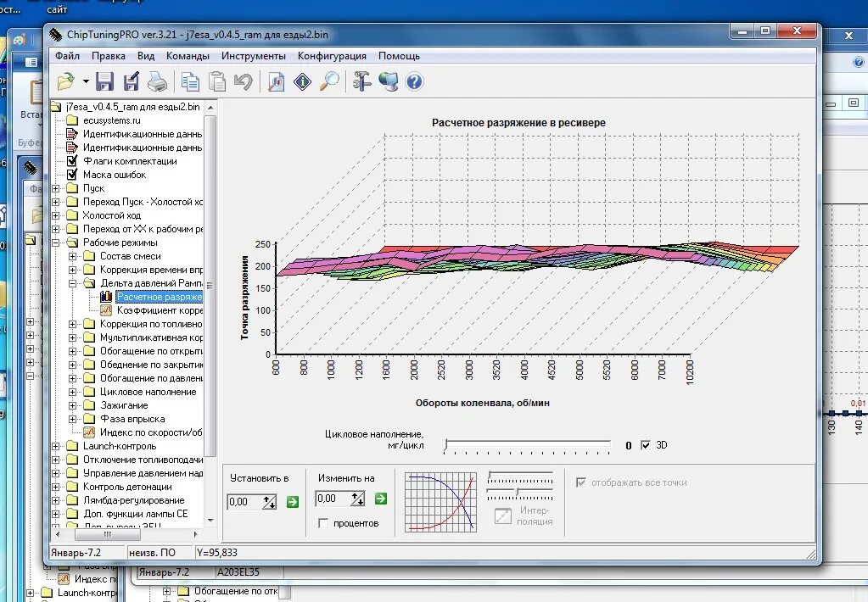Click the magnifying glass search icon
Screen dimensions: 868x602
point(329,82)
